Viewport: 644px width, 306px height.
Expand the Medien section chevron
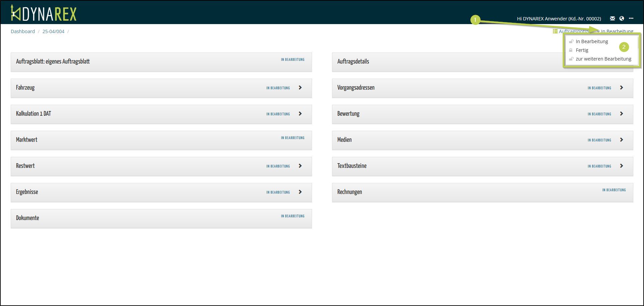pos(622,140)
